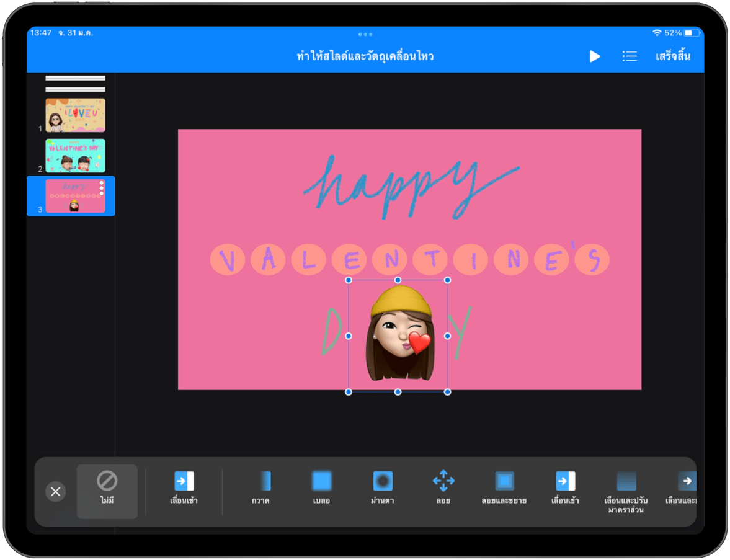Apply the ม่านตา (Iris) effect

click(x=383, y=487)
